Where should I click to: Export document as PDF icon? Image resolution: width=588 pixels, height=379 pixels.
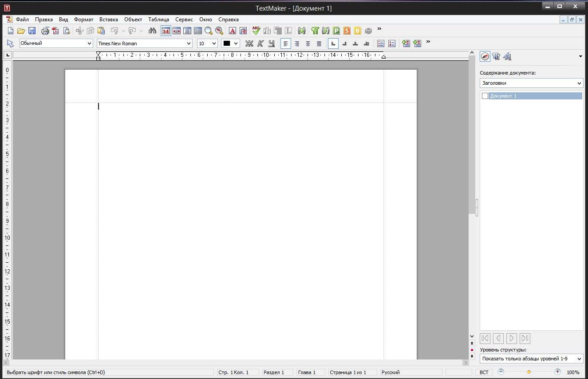coord(55,31)
